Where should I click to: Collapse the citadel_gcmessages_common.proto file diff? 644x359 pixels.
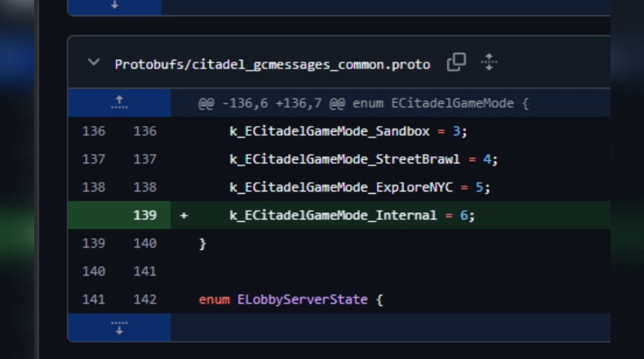click(x=94, y=63)
